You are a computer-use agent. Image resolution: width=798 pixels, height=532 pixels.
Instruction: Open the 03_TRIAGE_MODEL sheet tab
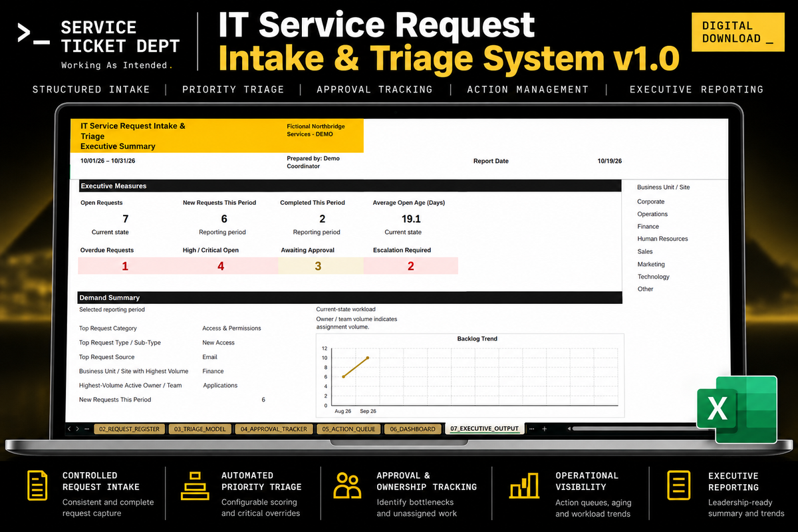point(200,429)
